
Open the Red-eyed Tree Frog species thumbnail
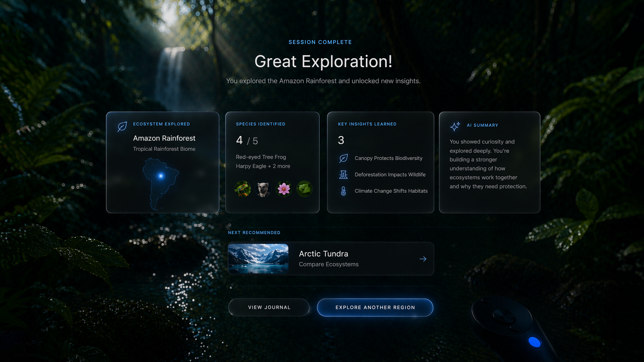tap(243, 189)
